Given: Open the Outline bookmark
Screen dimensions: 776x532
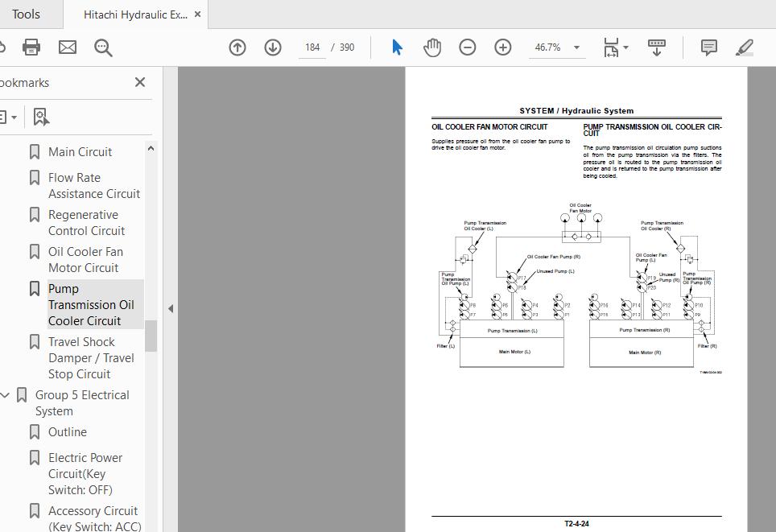Looking at the screenshot, I should click(x=68, y=432).
